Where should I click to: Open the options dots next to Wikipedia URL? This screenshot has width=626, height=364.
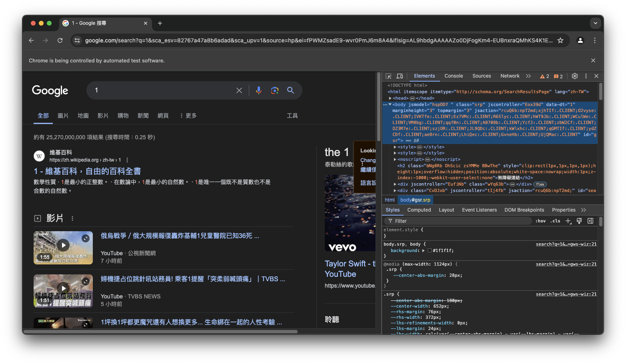[127, 160]
